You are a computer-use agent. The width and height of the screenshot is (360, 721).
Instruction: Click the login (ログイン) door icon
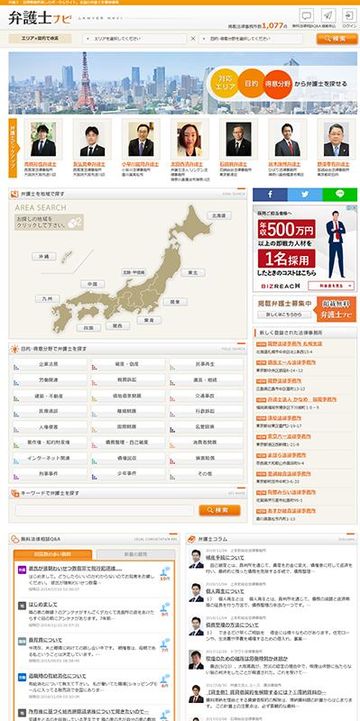click(x=349, y=16)
